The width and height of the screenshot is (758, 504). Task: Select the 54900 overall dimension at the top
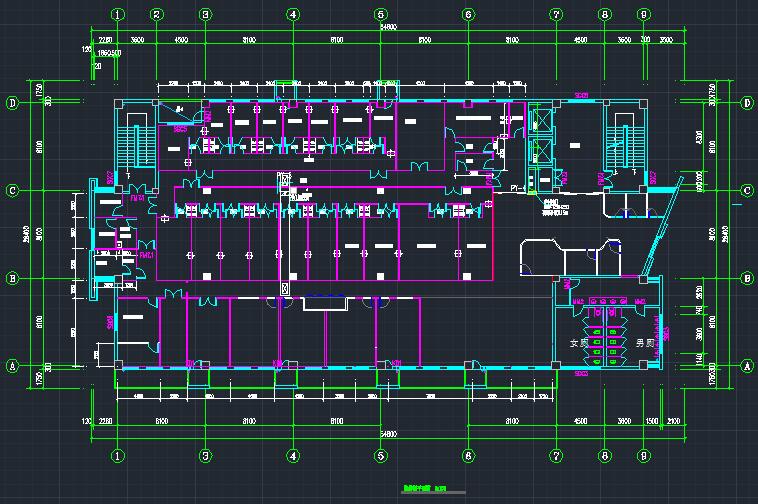(x=381, y=28)
